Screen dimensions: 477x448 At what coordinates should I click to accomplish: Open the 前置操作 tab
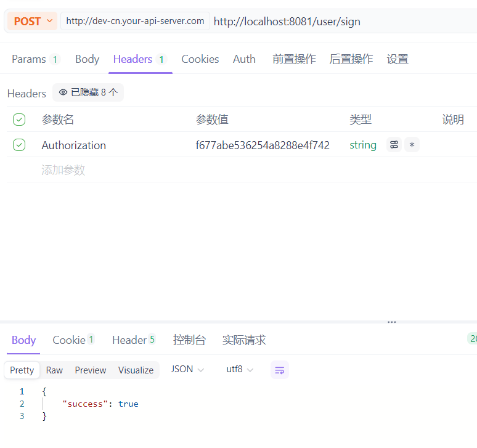click(x=294, y=59)
